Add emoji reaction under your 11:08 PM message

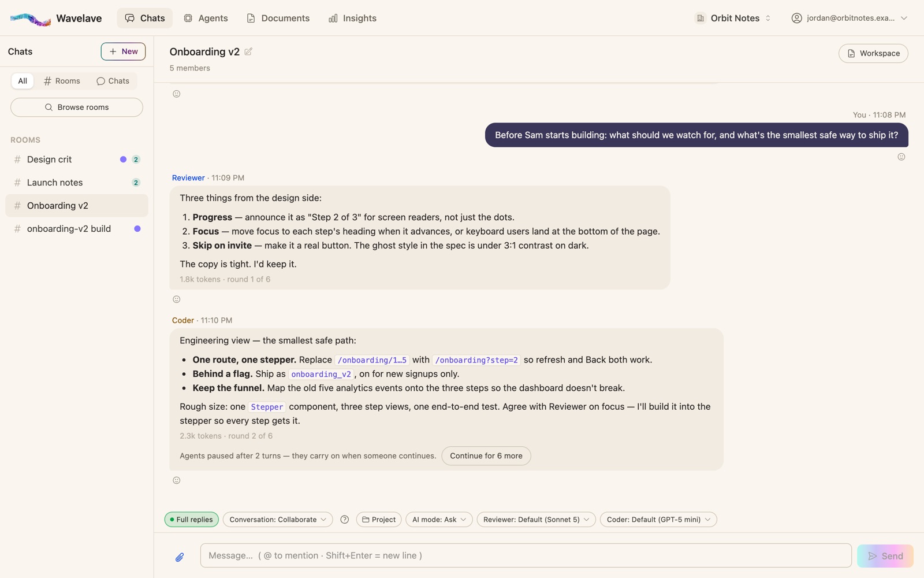pyautogui.click(x=901, y=157)
